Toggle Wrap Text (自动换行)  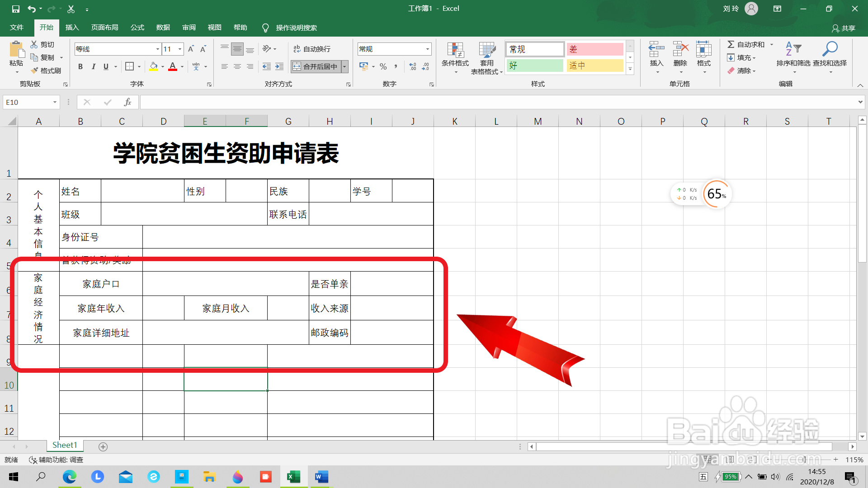(x=312, y=49)
